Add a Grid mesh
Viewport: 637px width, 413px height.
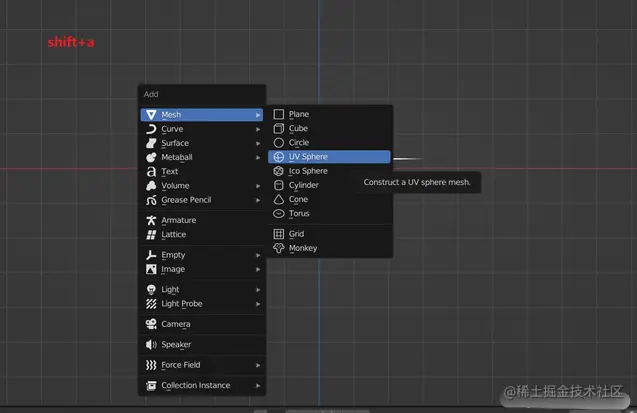(x=329, y=234)
